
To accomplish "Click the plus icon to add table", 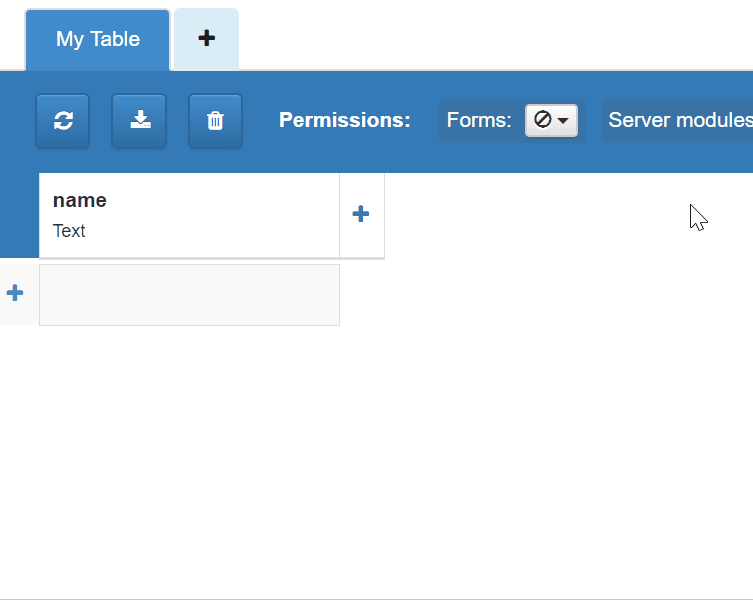I will [206, 39].
